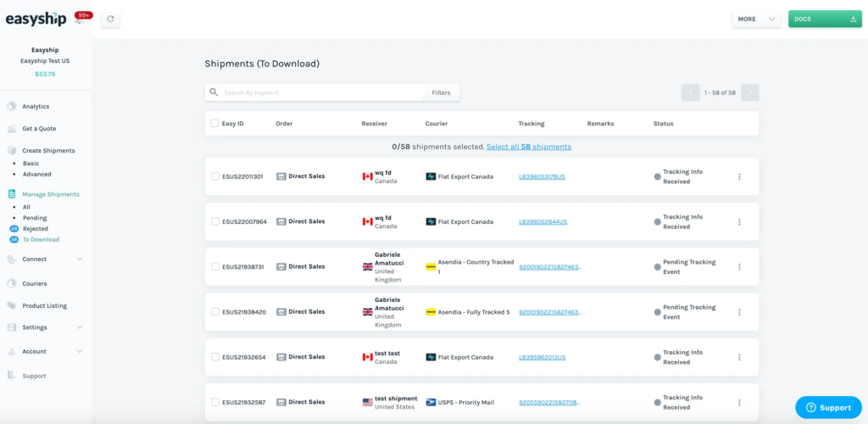Click receiver name test shipment
Viewport: 868px width, 424px height.
396,399
